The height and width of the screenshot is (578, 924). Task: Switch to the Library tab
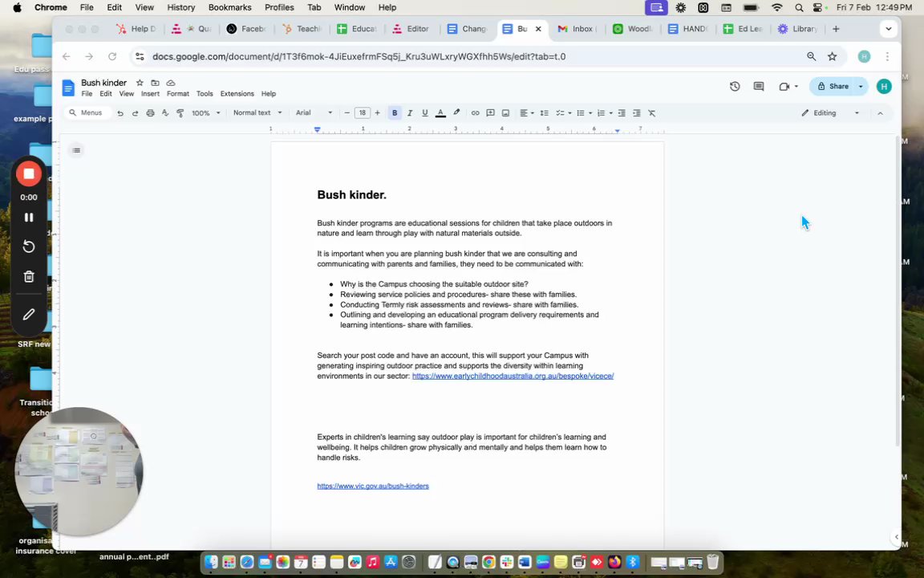pyautogui.click(x=799, y=28)
